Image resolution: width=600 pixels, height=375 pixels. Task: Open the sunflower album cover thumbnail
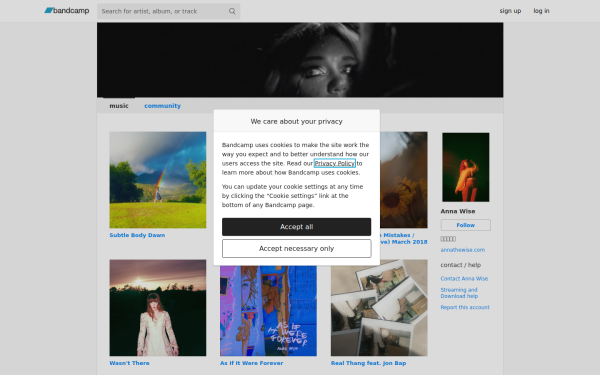point(404,180)
